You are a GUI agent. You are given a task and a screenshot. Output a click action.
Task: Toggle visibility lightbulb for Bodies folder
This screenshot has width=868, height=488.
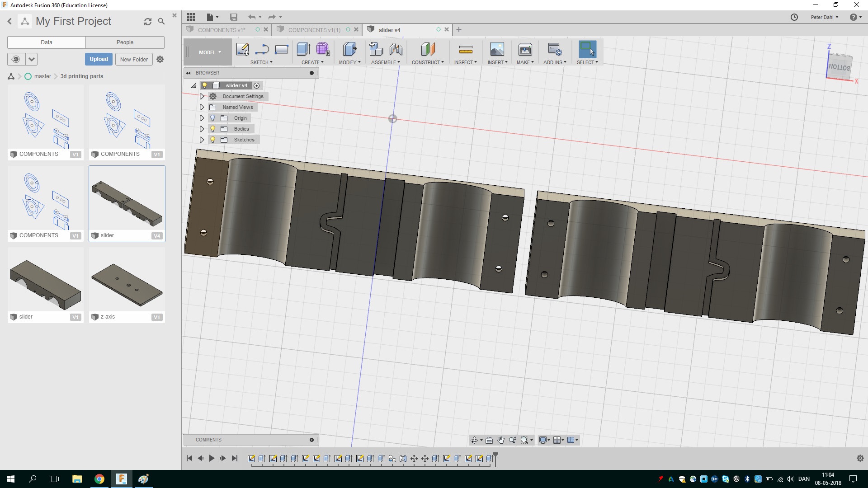point(212,129)
